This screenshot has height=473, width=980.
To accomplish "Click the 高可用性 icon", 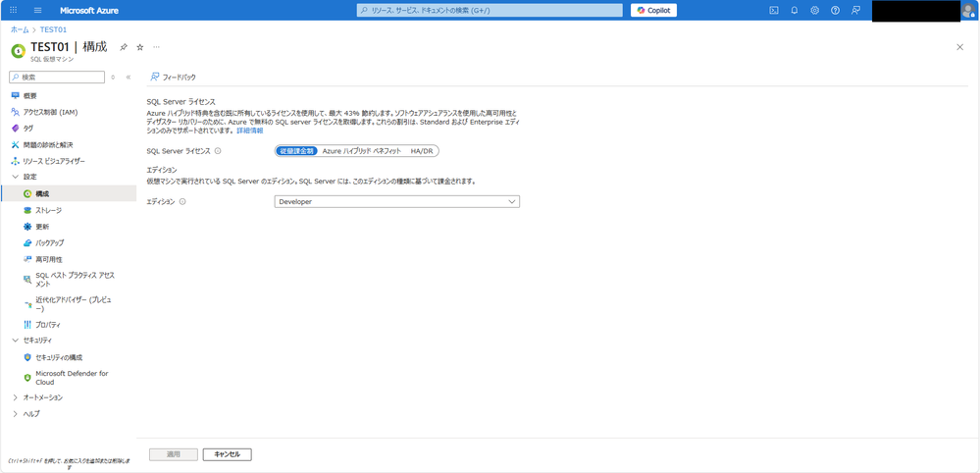I will [27, 259].
